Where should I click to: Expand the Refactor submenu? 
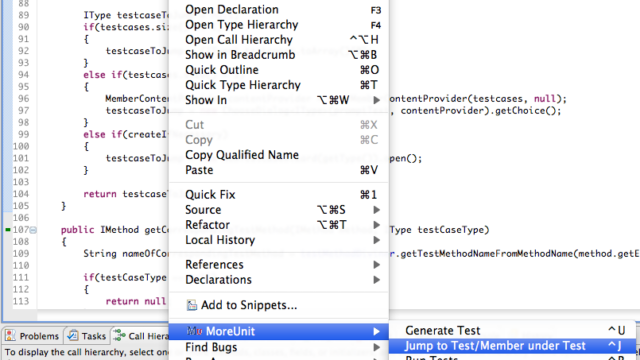(279, 225)
